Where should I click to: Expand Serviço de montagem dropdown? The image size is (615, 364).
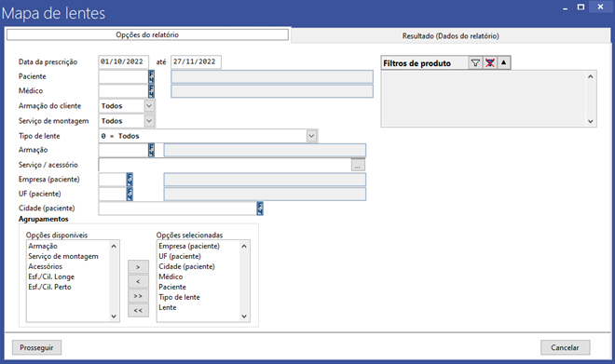[149, 121]
